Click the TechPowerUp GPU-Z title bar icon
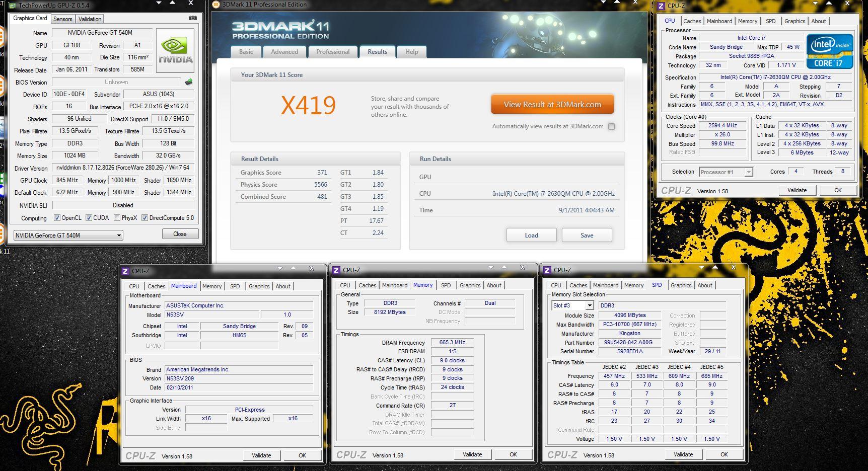The width and height of the screenshot is (868, 471). pyautogui.click(x=13, y=5)
